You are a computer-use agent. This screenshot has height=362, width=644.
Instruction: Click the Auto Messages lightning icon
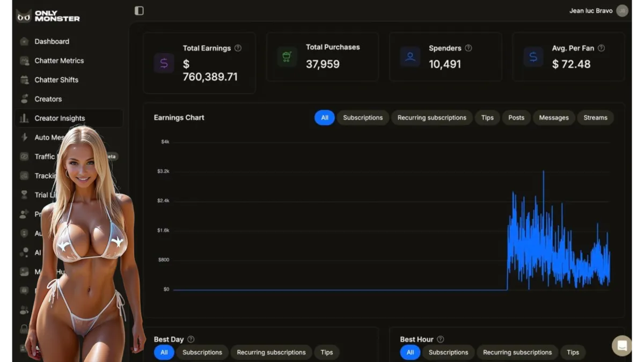click(24, 137)
